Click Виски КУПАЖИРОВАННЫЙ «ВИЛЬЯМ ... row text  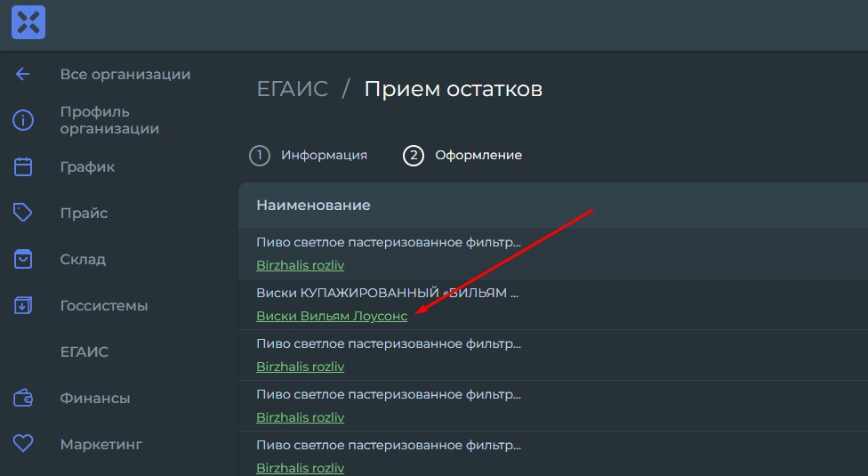pyautogui.click(x=388, y=293)
